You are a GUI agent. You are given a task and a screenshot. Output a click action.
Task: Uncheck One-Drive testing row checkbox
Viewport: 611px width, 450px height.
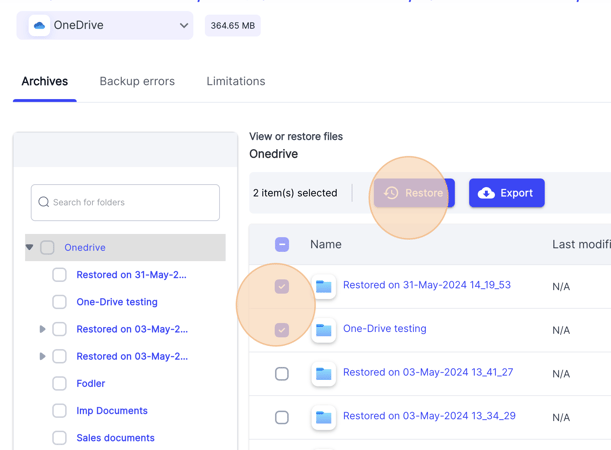point(282,330)
